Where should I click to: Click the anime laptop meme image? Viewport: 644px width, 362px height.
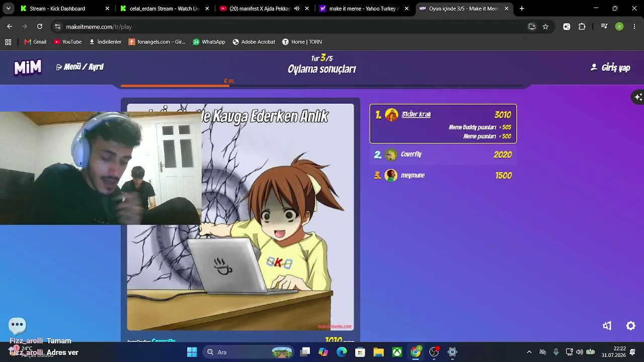coord(240,217)
